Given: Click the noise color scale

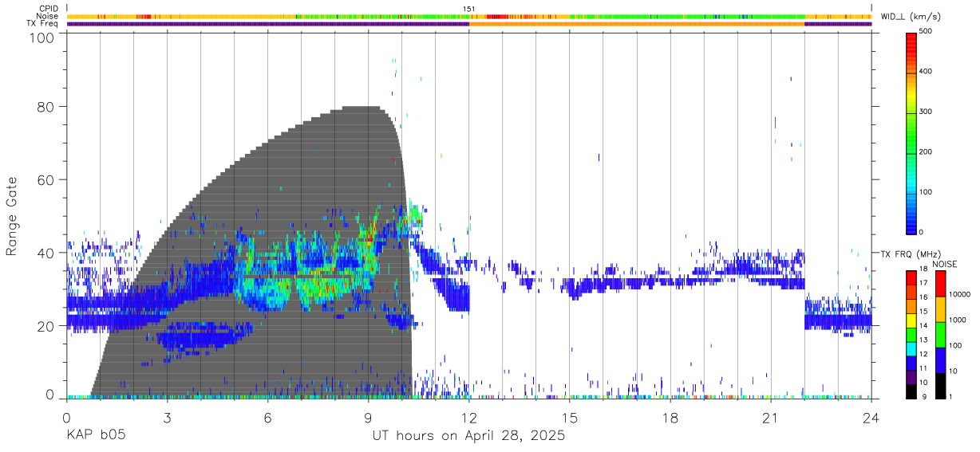Looking at the screenshot, I should point(941,334).
